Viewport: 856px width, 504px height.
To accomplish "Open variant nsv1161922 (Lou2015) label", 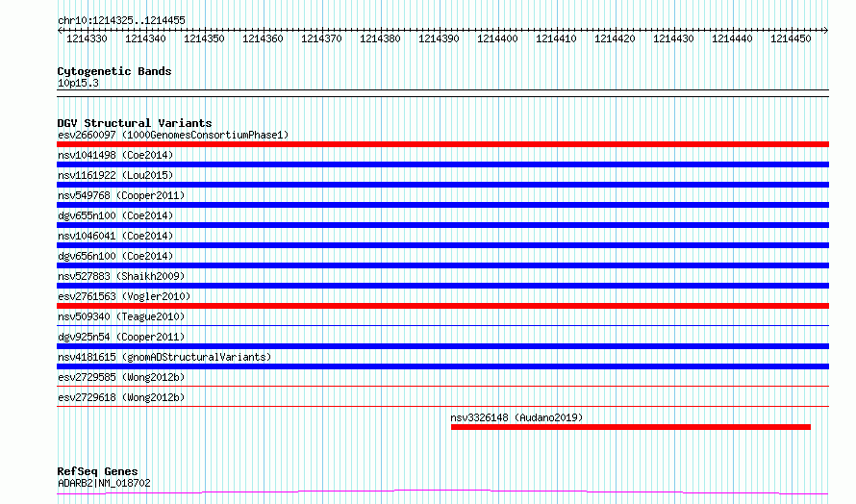I will click(115, 175).
